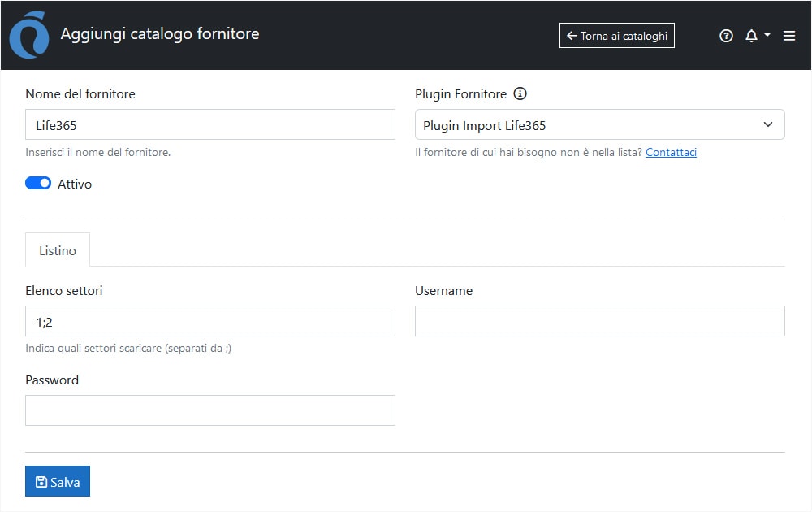This screenshot has height=512, width=812.
Task: Click the notifications bell icon
Action: tap(751, 36)
